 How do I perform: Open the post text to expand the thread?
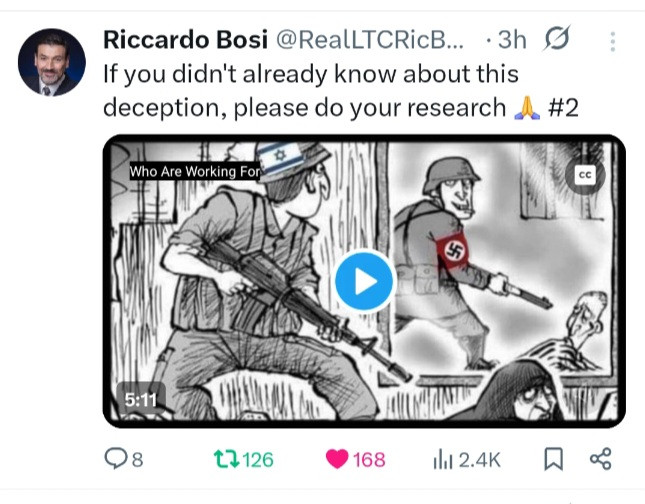point(341,91)
